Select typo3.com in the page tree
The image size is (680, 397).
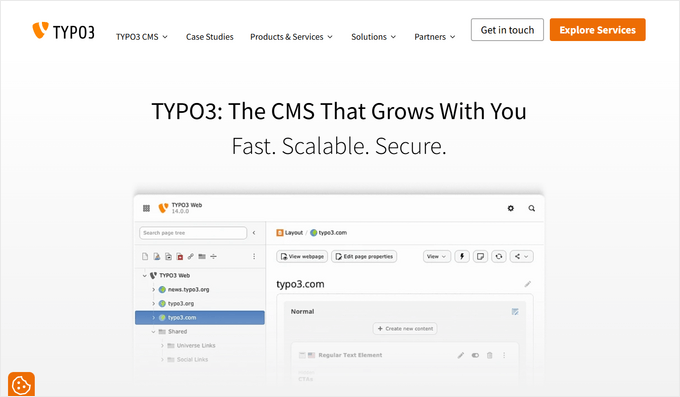200,318
